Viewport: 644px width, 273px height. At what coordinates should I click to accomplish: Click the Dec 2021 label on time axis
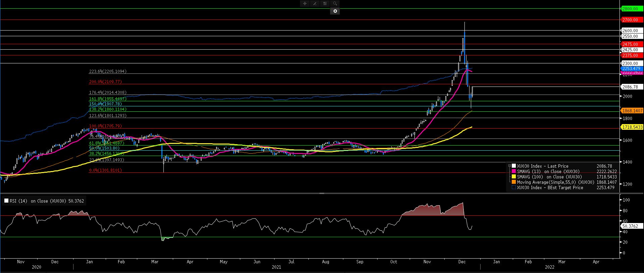coord(462,262)
